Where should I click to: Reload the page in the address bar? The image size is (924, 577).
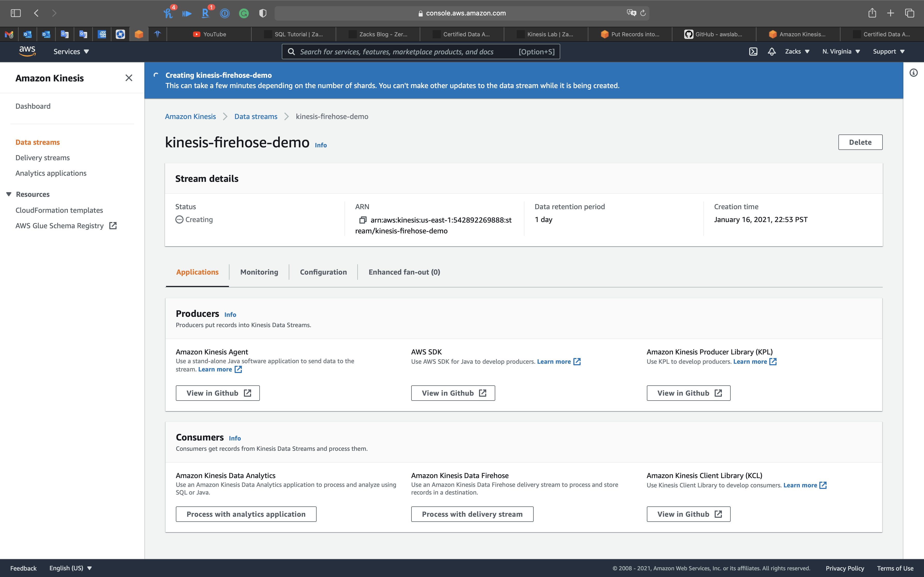[643, 13]
